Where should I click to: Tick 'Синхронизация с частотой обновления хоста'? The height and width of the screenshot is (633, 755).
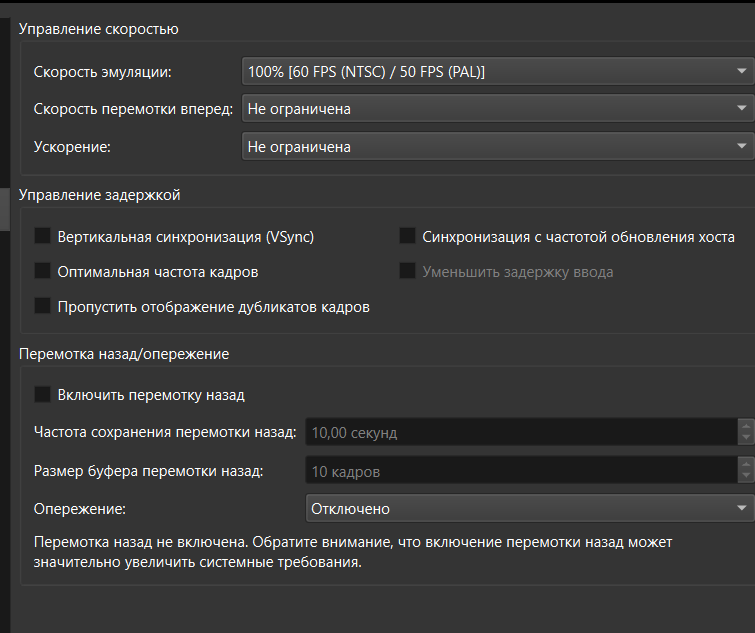[x=407, y=236]
